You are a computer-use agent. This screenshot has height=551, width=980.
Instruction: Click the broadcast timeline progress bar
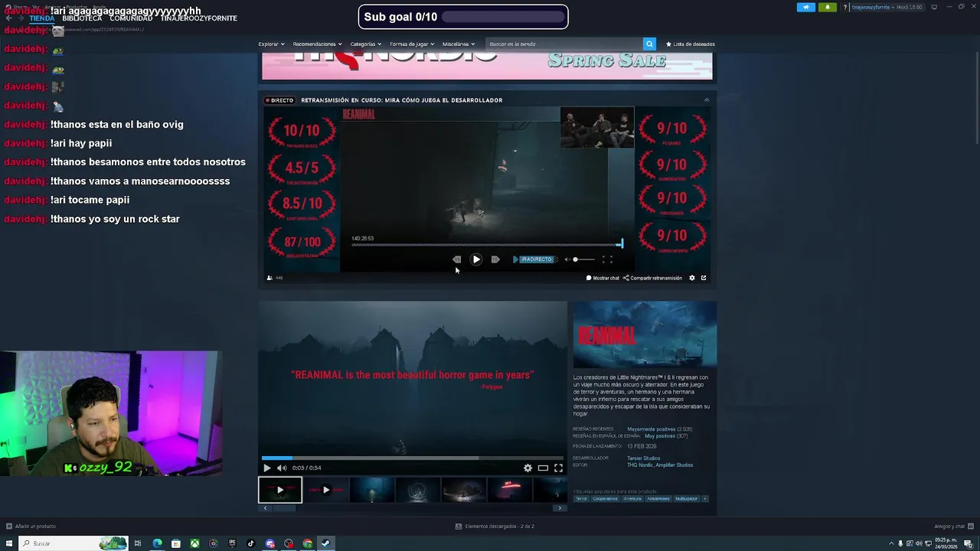487,245
